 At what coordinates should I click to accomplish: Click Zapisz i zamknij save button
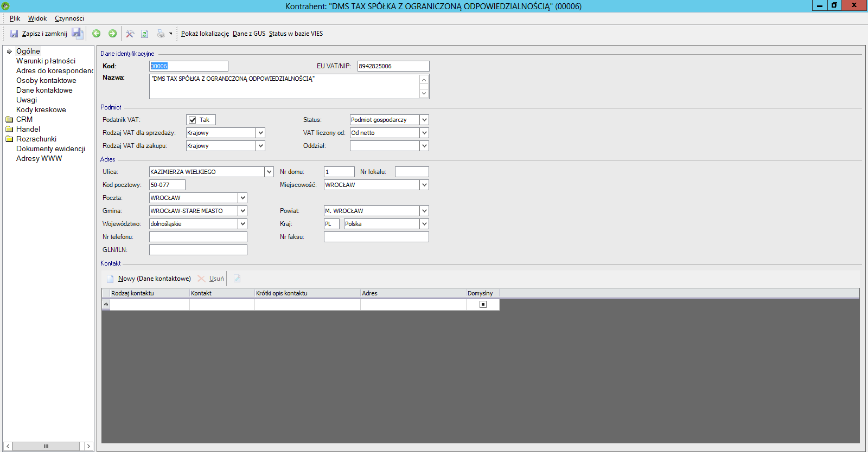39,34
